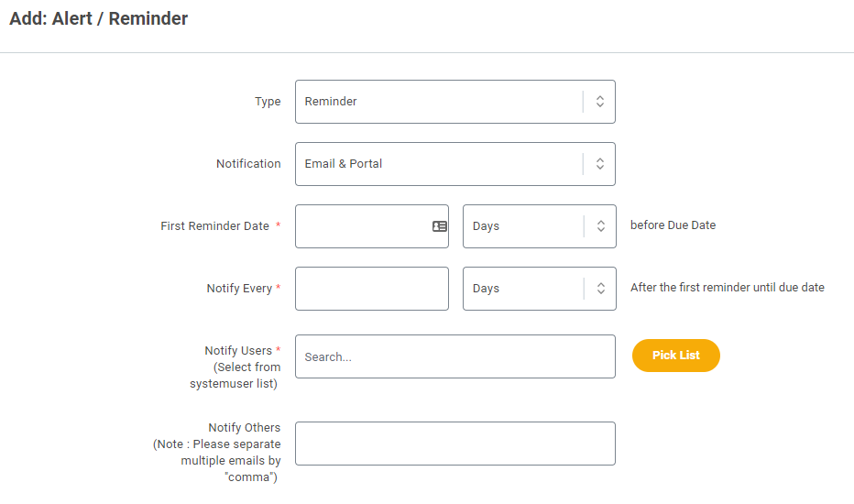
Task: Click the Notify Users Search field
Action: [x=455, y=356]
